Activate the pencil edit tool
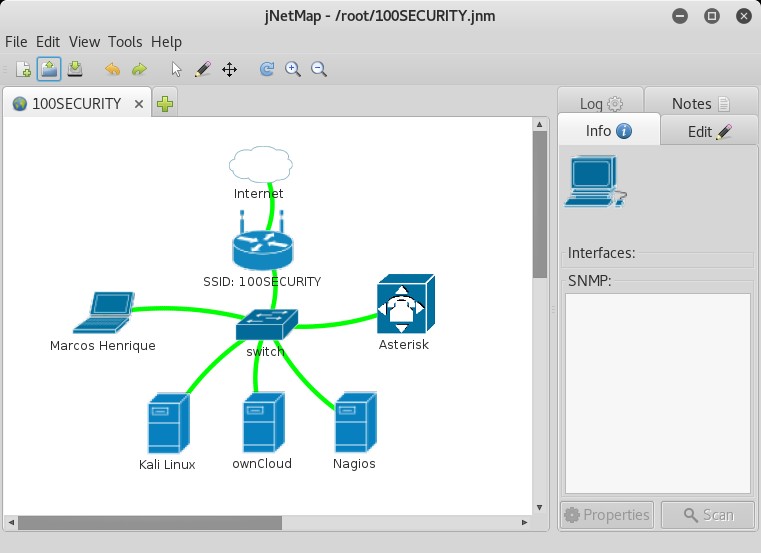This screenshot has height=553, width=761. point(202,69)
